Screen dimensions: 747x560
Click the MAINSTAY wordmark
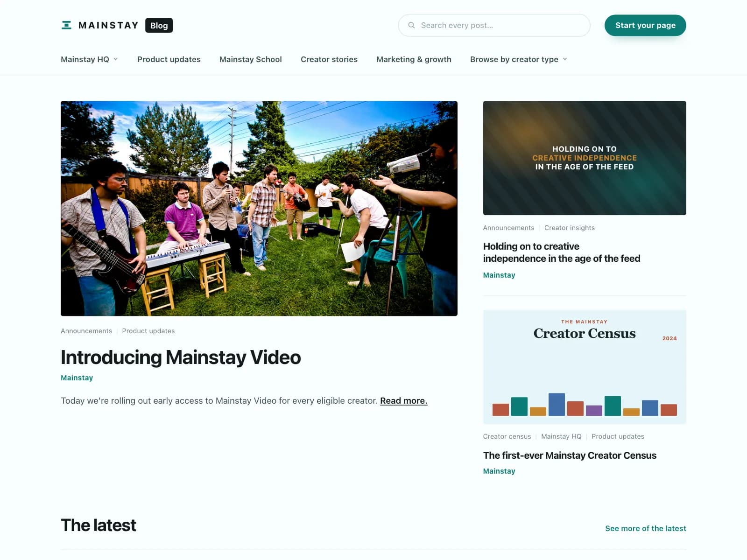point(108,25)
